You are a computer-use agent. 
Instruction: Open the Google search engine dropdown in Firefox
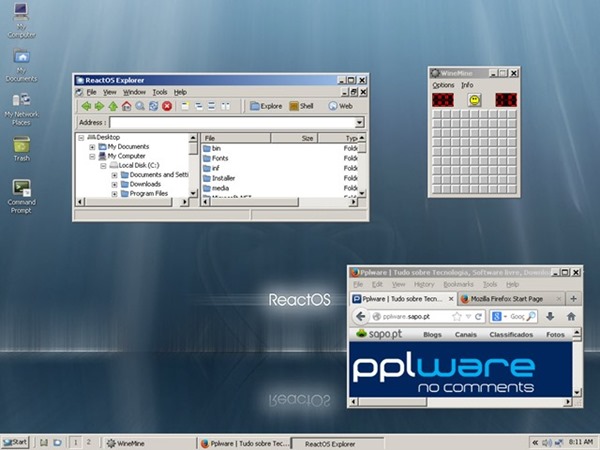tap(505, 317)
